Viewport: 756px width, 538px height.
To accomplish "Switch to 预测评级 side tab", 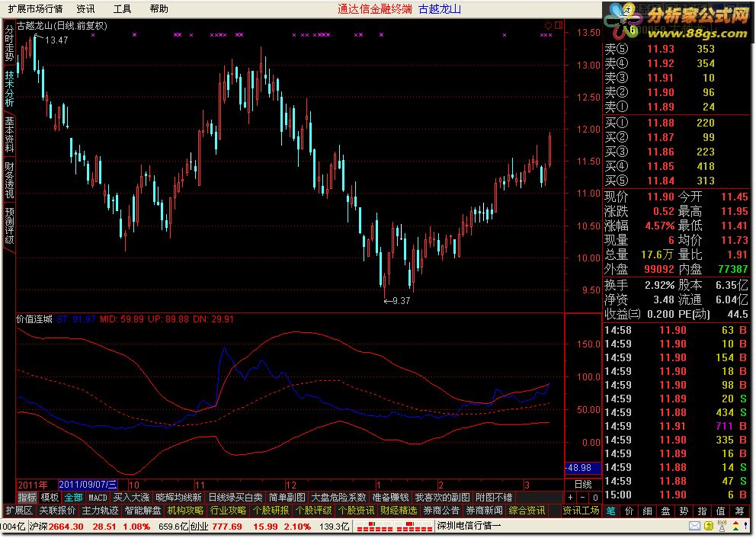I will click(9, 226).
